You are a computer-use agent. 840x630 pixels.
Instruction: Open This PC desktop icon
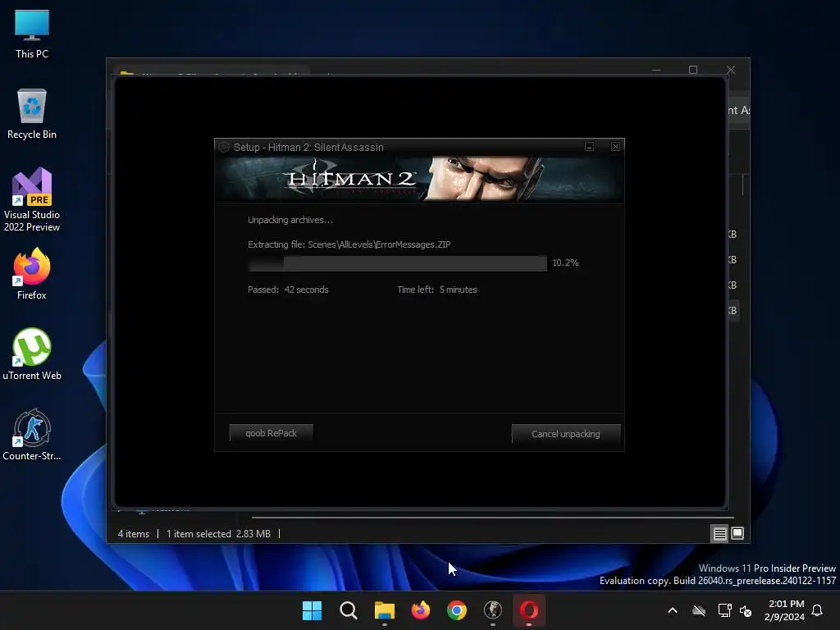[x=32, y=34]
